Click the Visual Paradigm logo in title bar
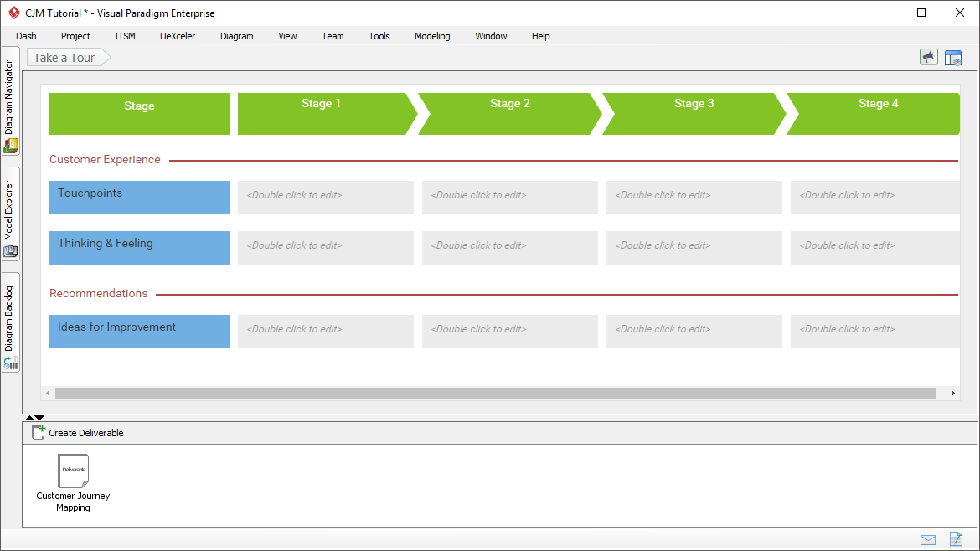Image resolution: width=980 pixels, height=551 pixels. 13,13
